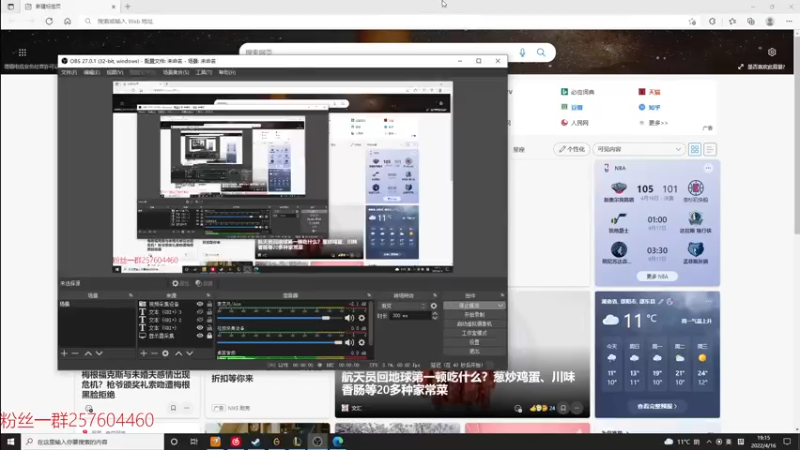Adjust the transition duration stepper arrows
The height and width of the screenshot is (450, 800).
click(435, 316)
